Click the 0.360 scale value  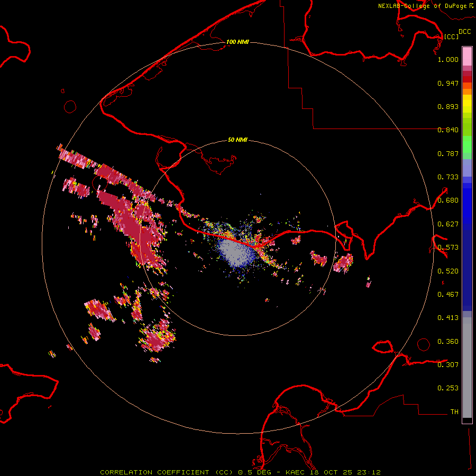click(x=448, y=342)
